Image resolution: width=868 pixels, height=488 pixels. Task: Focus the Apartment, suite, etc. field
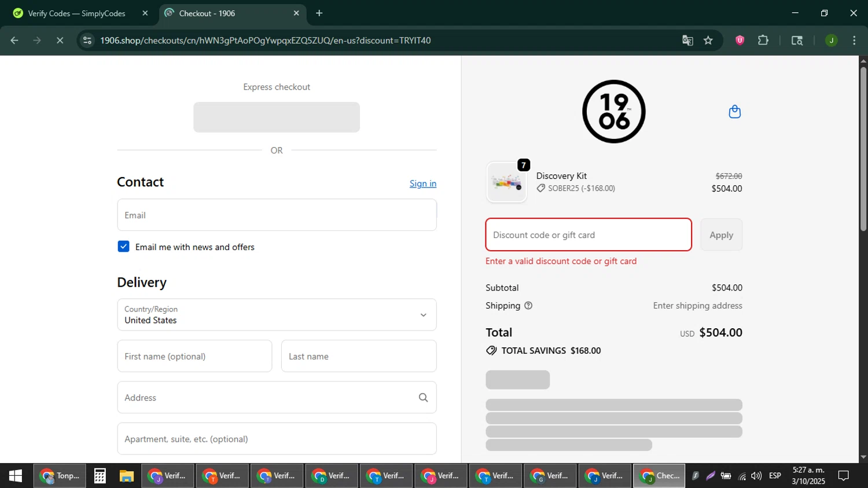pos(277,439)
